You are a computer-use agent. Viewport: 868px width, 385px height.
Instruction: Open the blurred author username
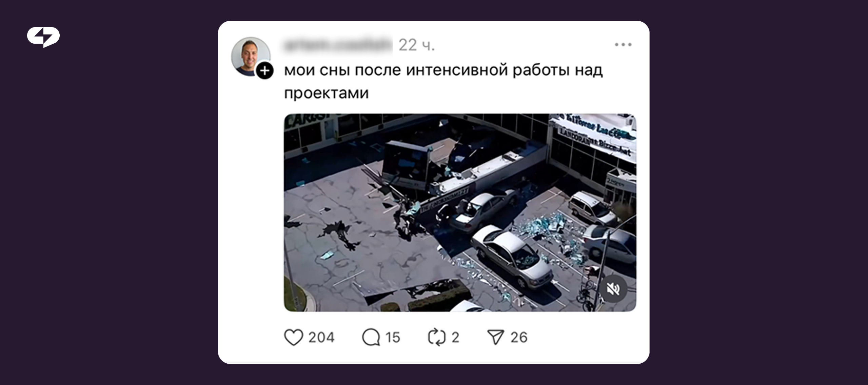pos(337,45)
